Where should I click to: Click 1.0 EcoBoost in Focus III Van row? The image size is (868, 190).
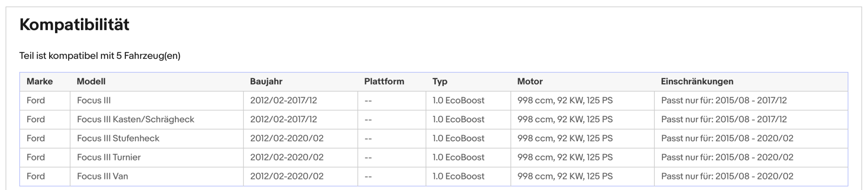click(459, 176)
